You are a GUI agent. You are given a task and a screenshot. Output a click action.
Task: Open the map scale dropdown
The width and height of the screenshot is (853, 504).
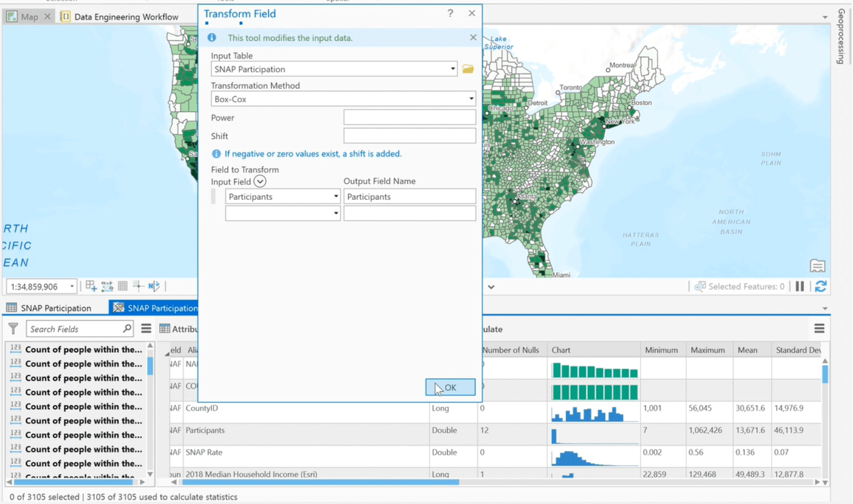tap(72, 287)
